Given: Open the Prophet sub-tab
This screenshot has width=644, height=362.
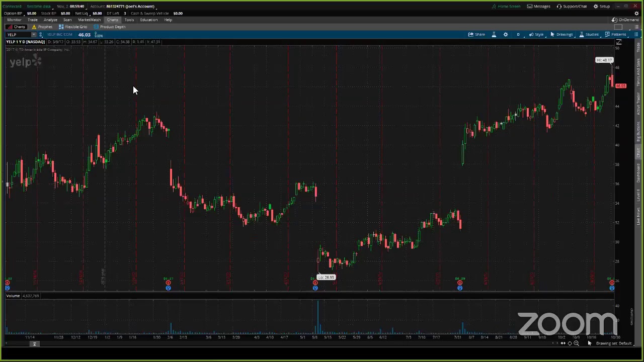Looking at the screenshot, I should coord(42,27).
